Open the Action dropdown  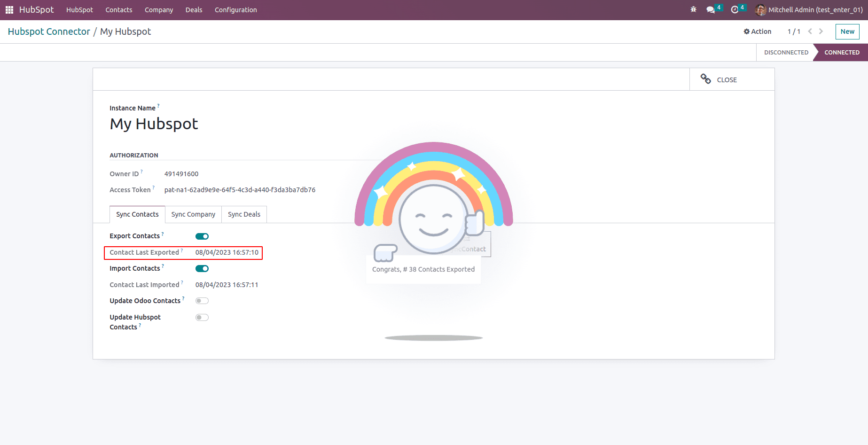(x=758, y=31)
